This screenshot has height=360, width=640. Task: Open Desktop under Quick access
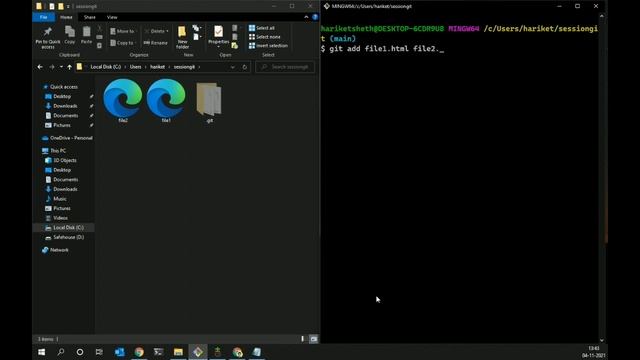(58, 96)
